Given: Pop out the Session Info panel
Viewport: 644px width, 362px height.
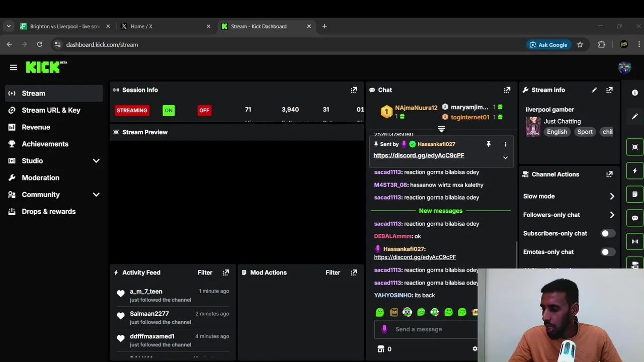Looking at the screenshot, I should click(x=354, y=90).
